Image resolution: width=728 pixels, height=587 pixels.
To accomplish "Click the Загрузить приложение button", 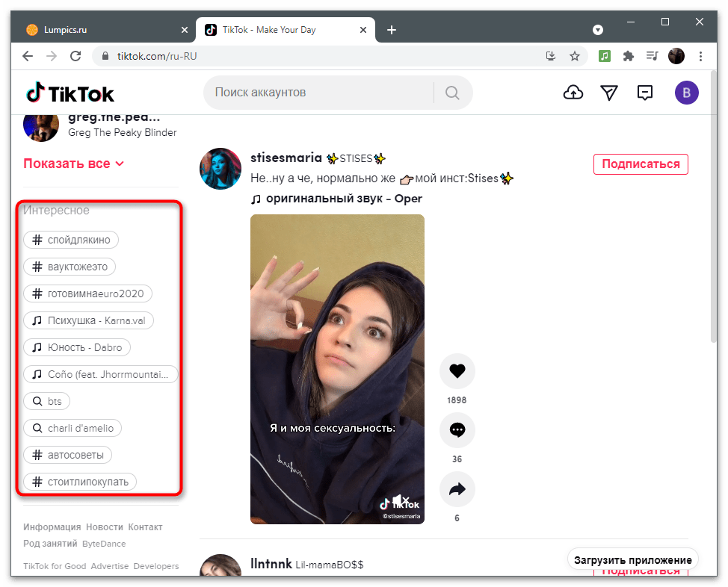I will (x=633, y=560).
